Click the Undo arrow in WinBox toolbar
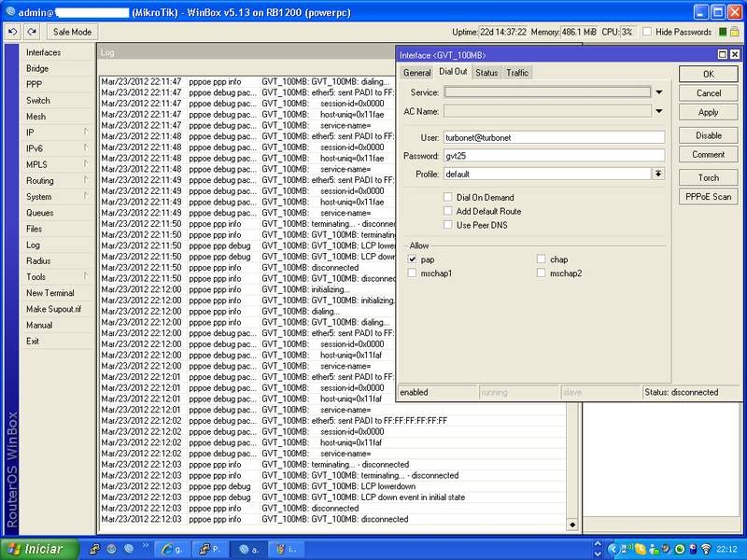This screenshot has height=560, width=747. (13, 32)
